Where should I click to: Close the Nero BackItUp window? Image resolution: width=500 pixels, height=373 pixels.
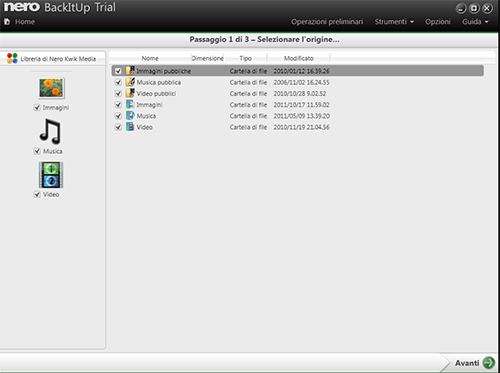(487, 8)
